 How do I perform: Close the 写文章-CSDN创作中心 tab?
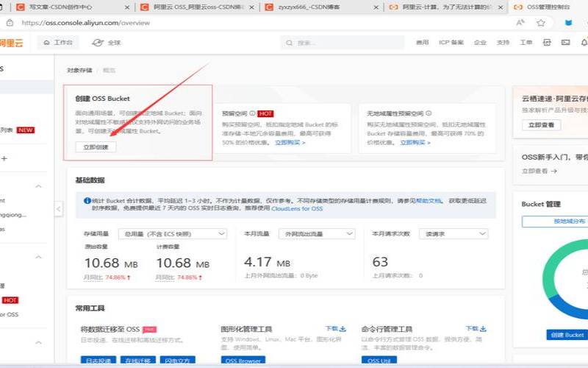(x=126, y=7)
